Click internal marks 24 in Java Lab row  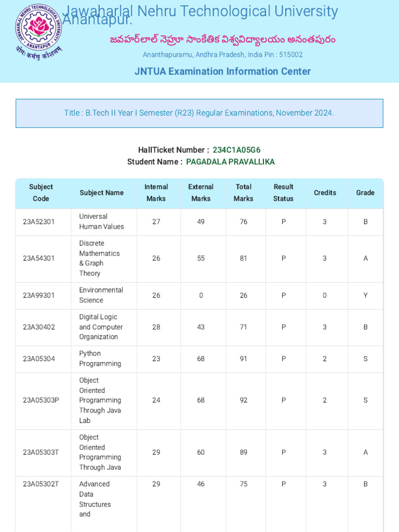point(156,401)
